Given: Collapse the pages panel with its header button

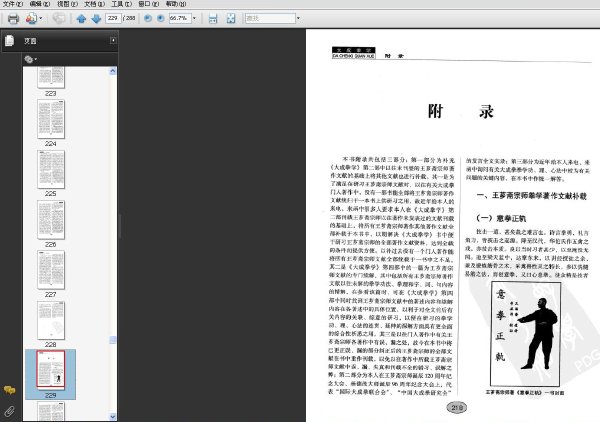Looking at the screenshot, I should (x=113, y=40).
